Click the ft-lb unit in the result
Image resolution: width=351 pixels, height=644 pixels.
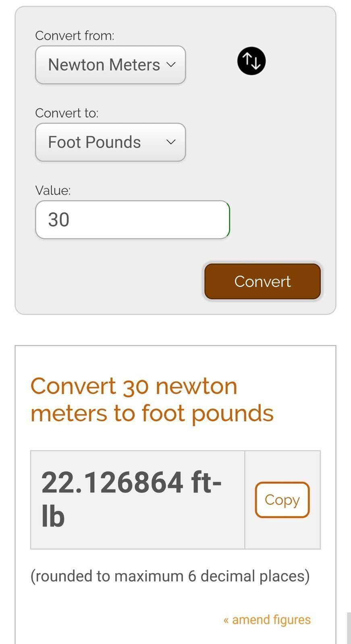[131, 499]
